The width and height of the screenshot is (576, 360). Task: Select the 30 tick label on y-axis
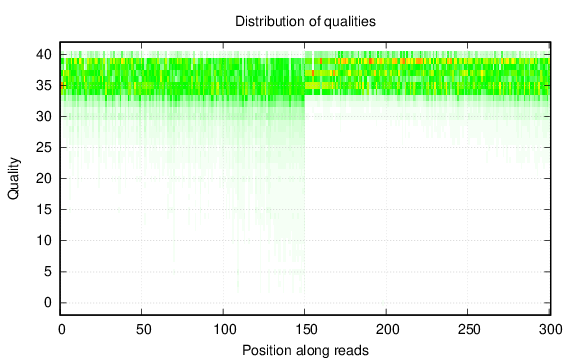tap(44, 116)
